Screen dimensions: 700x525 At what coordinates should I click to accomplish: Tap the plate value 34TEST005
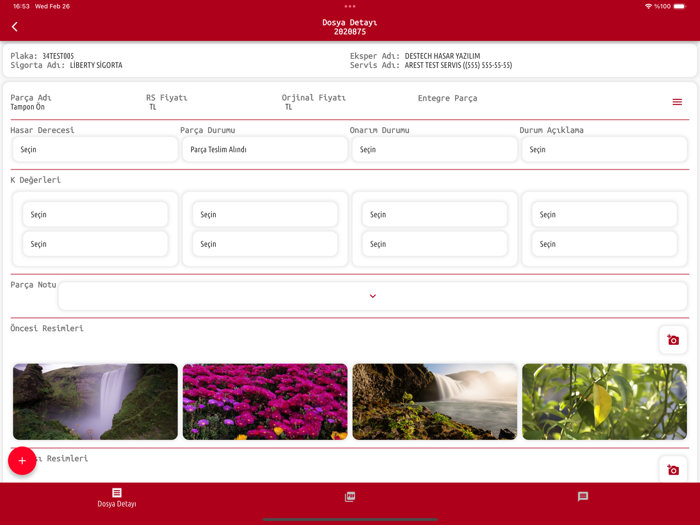click(x=58, y=56)
